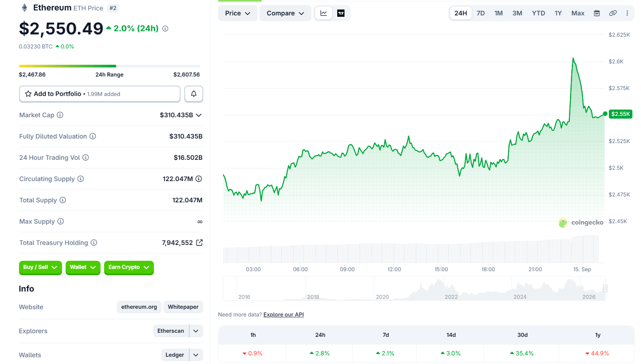
Task: Click the 14d 3.0% change cell
Action: pyautogui.click(x=451, y=353)
